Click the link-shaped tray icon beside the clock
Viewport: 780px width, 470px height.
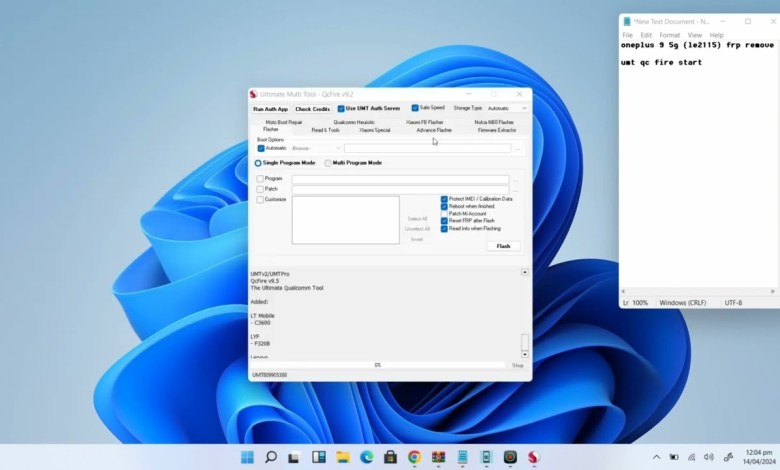pos(728,457)
